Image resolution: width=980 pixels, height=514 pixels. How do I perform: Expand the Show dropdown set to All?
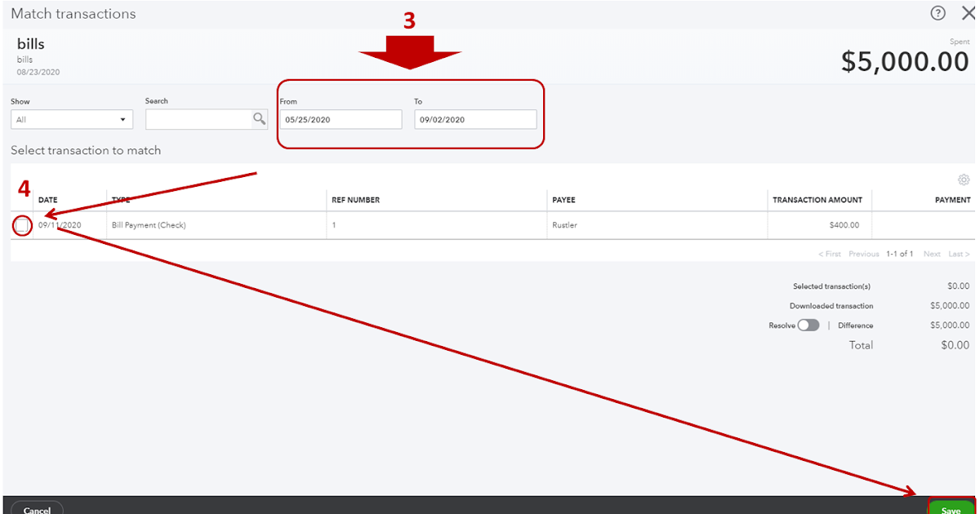[72, 119]
